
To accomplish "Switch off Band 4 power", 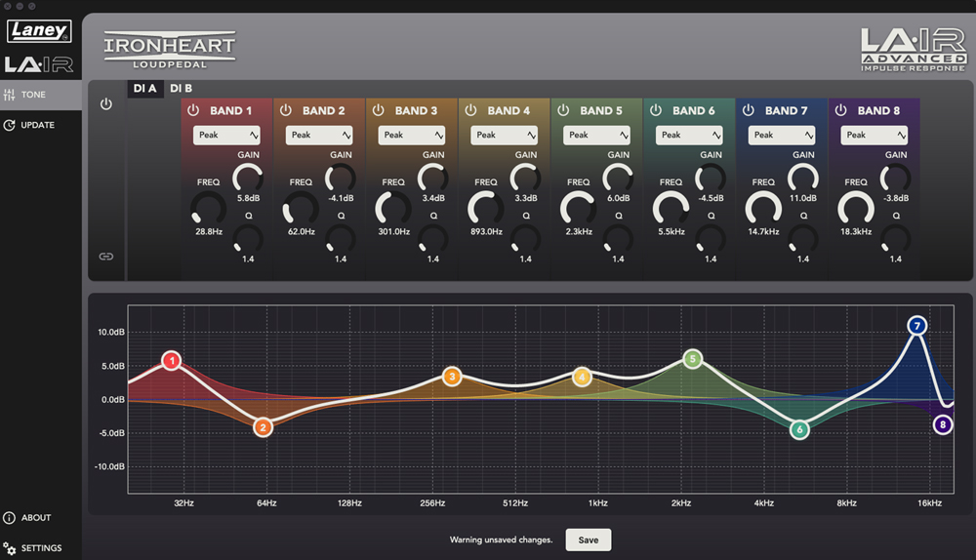I will pyautogui.click(x=471, y=110).
